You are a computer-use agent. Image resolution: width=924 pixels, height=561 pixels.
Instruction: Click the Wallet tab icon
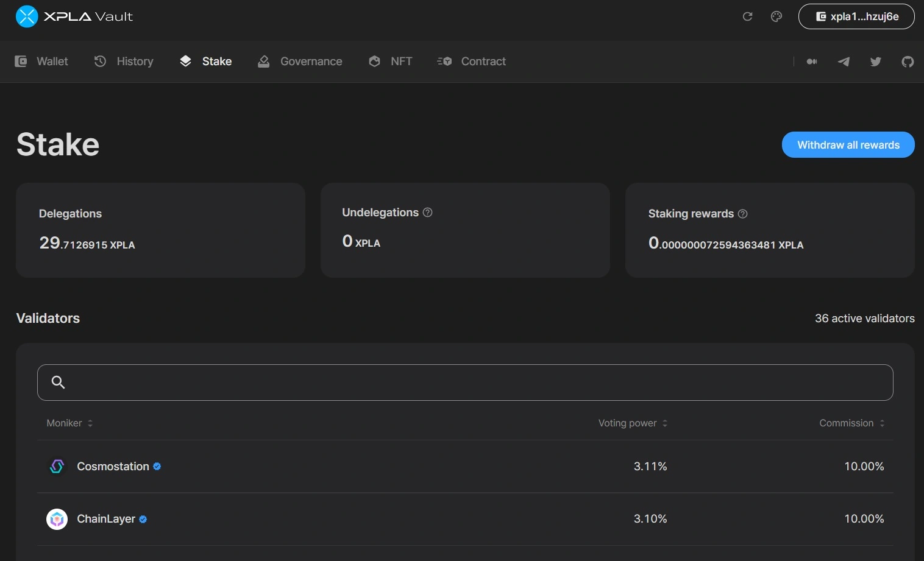coord(21,62)
